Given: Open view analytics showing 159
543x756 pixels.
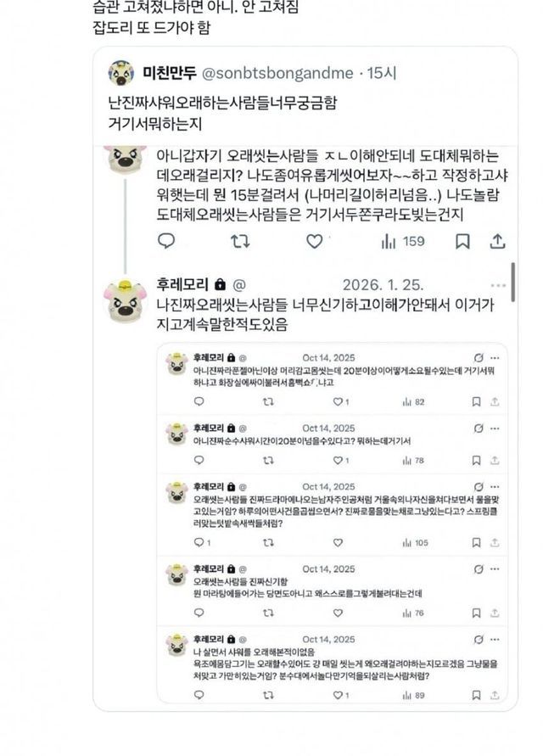Looking at the screenshot, I should tap(402, 241).
